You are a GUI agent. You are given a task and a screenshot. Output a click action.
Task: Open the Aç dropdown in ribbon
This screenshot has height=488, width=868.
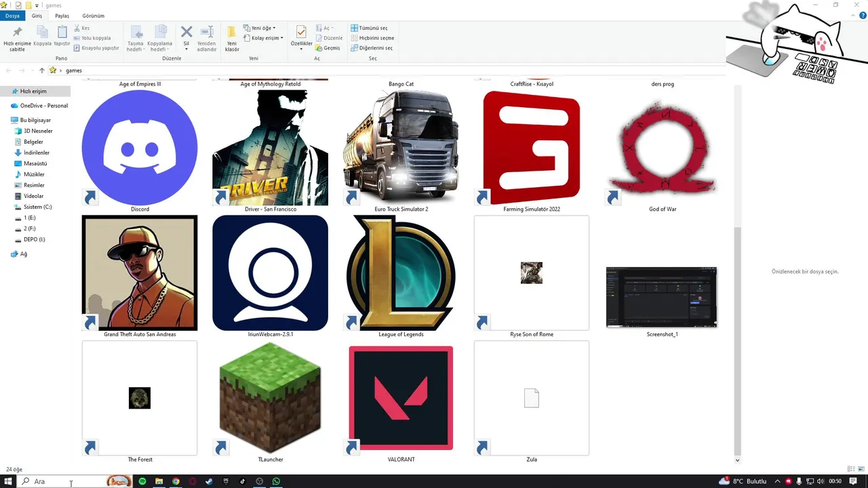click(325, 28)
